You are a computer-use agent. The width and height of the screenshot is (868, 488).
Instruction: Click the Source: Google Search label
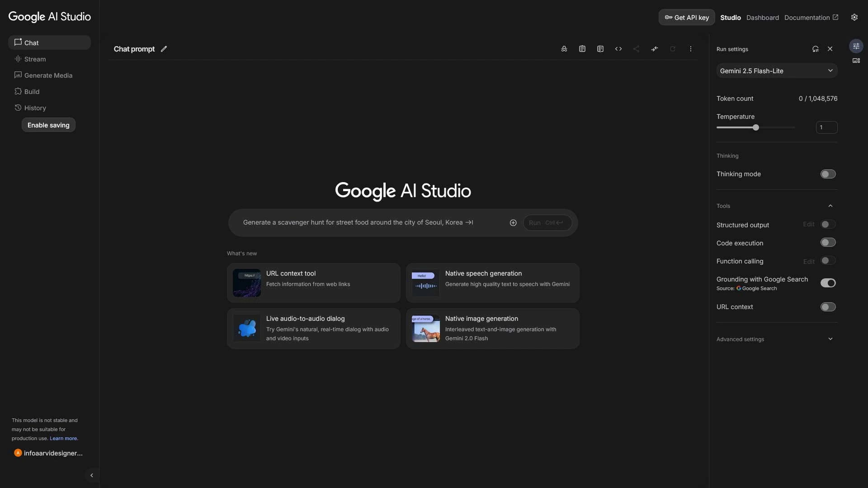(x=746, y=288)
